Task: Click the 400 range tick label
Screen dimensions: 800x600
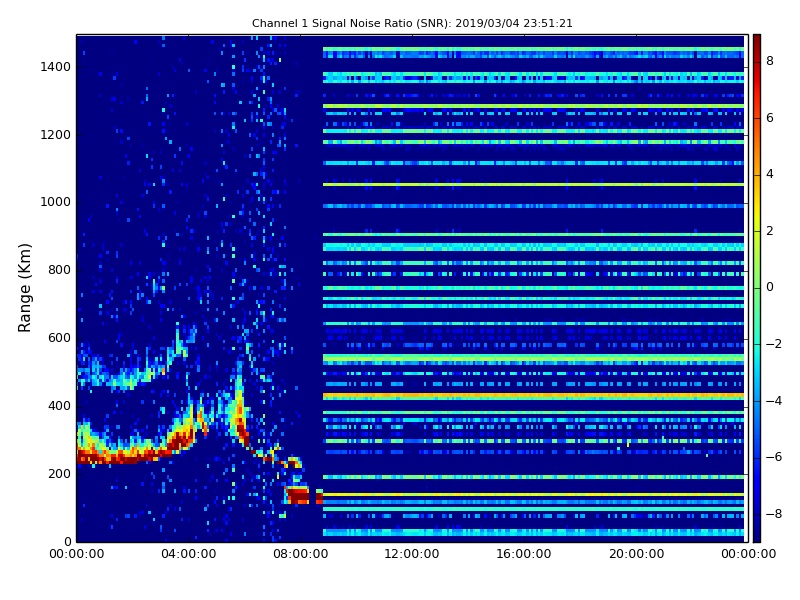Action: click(x=59, y=406)
